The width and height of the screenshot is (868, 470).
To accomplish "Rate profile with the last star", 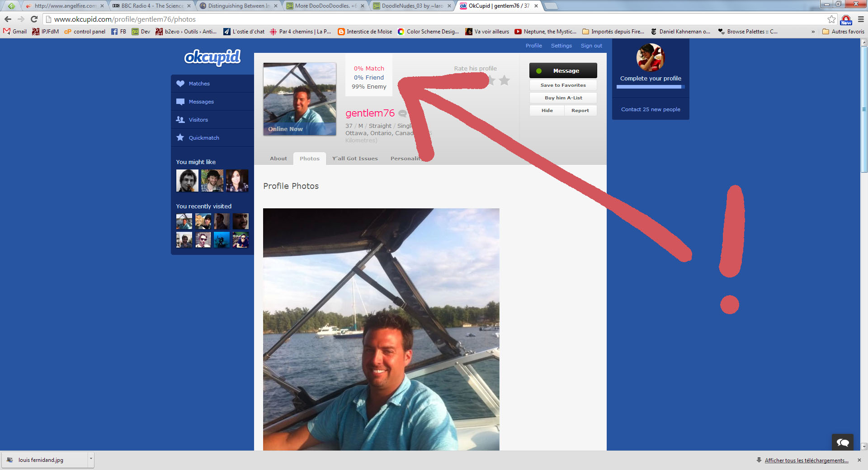I will coord(505,80).
